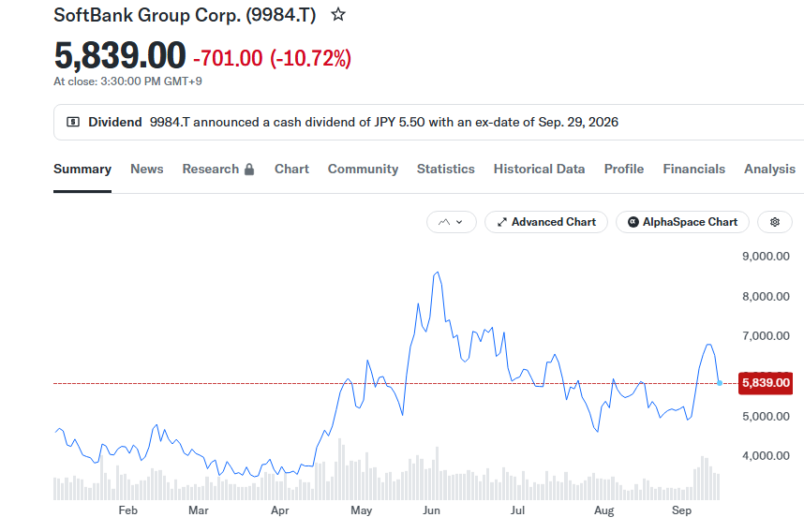Click the dividend announcement banner text
This screenshot has width=804, height=532.
pyautogui.click(x=384, y=122)
